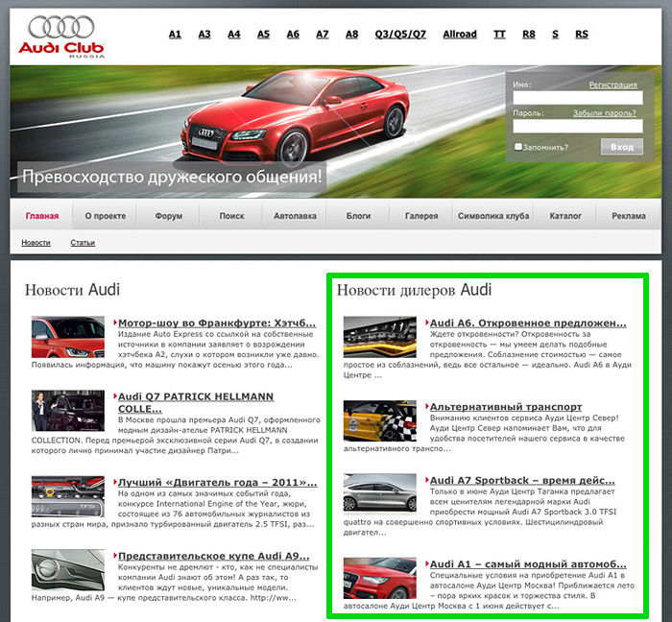Click the Новости Audi section heading
Image resolution: width=672 pixels, height=622 pixels.
72,290
